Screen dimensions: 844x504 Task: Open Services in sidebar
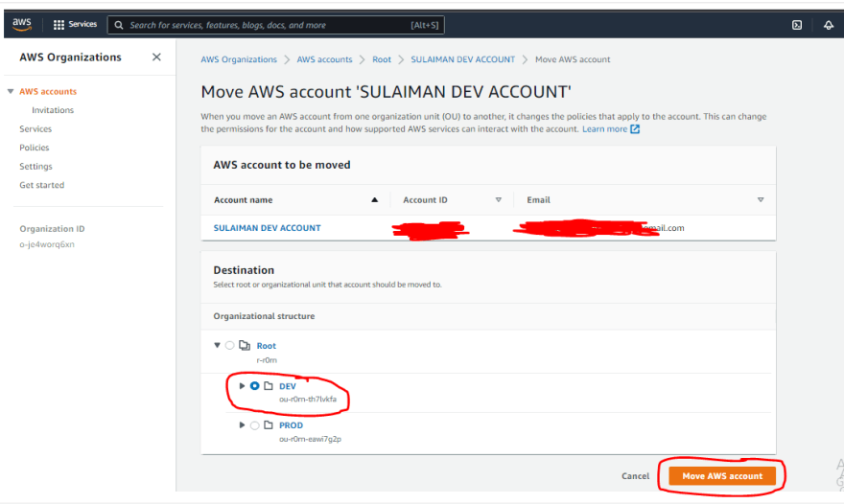(x=35, y=129)
